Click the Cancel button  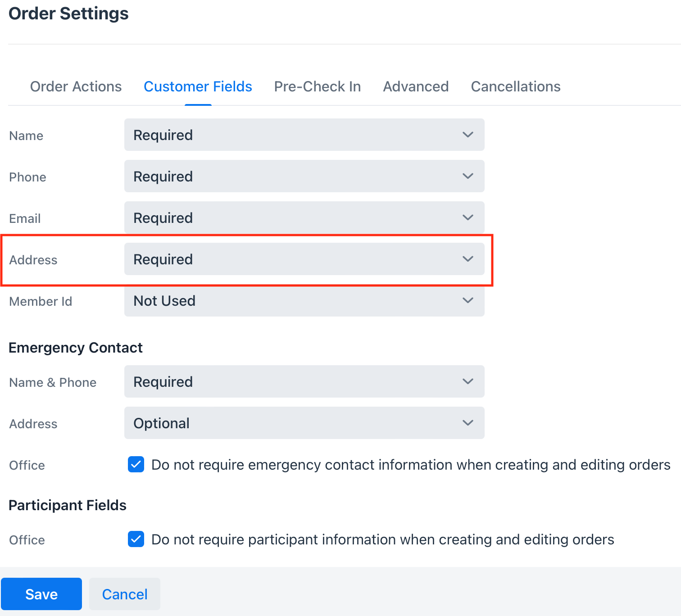(124, 594)
